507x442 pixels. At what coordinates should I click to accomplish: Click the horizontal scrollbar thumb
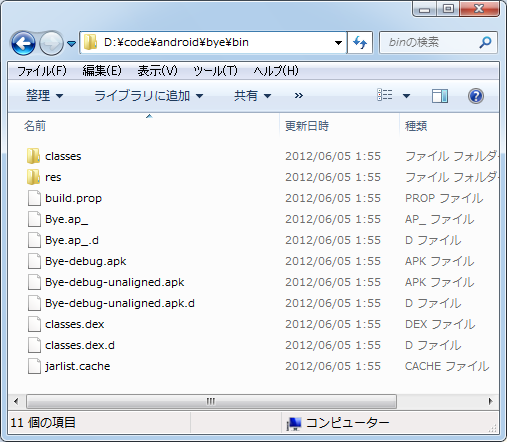[x=211, y=401]
